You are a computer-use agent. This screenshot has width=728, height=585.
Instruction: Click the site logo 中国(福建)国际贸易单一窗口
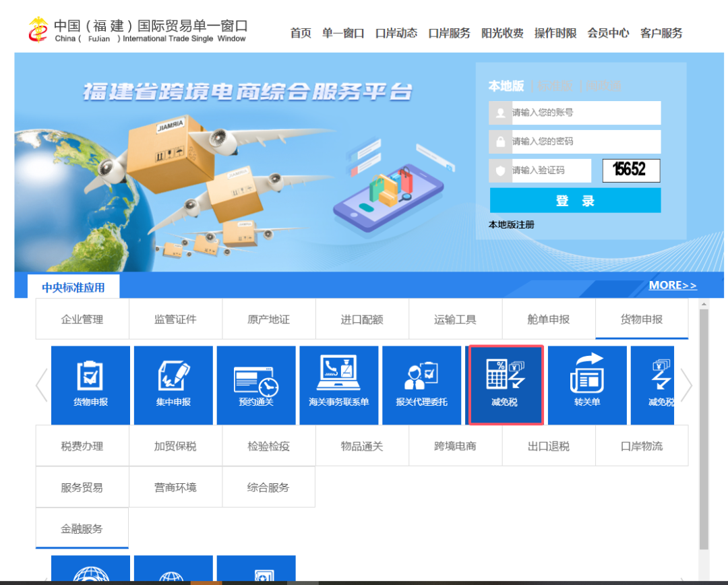pyautogui.click(x=138, y=31)
